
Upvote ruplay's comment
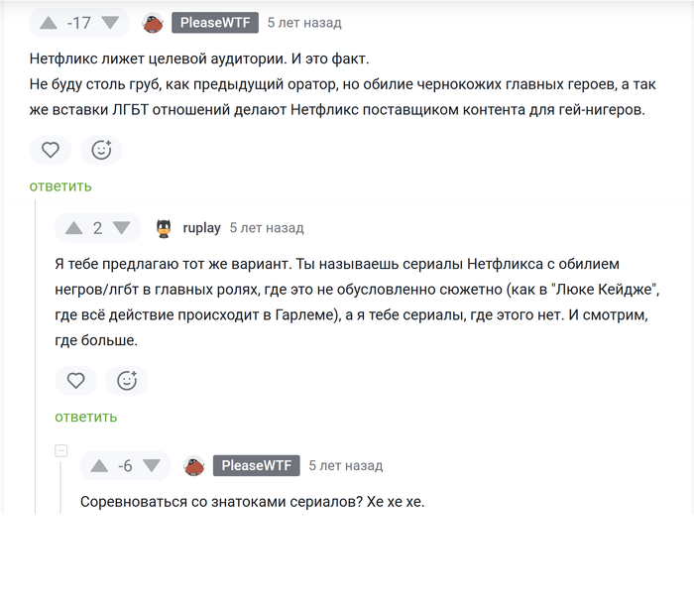tap(73, 228)
